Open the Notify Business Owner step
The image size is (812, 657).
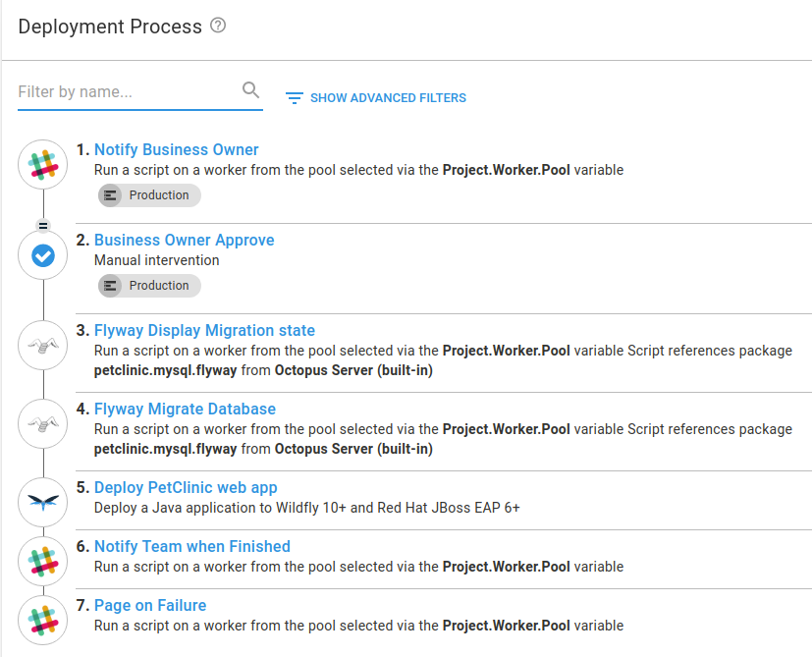(177, 149)
